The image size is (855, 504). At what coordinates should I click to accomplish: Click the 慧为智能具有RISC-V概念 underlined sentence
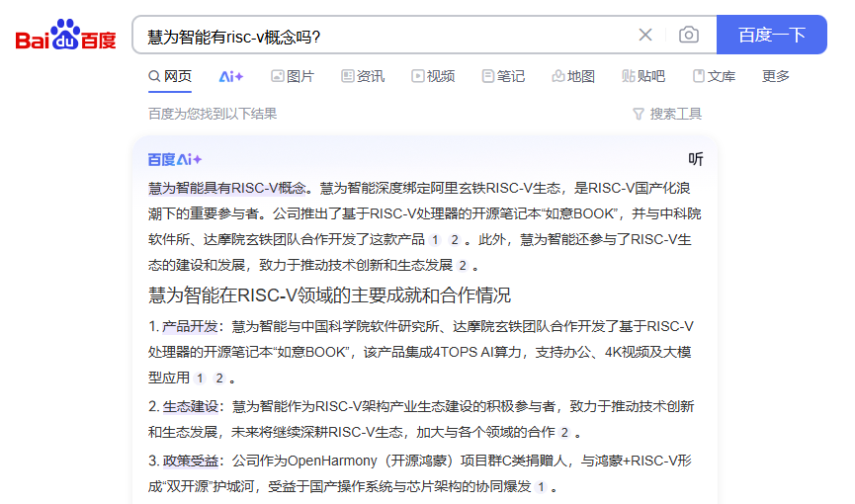pos(226,188)
